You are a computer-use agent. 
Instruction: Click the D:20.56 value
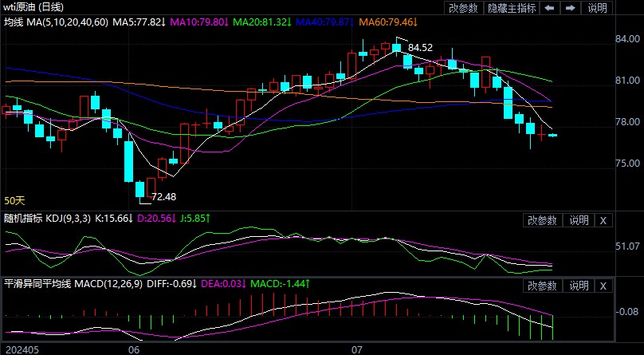pos(156,219)
